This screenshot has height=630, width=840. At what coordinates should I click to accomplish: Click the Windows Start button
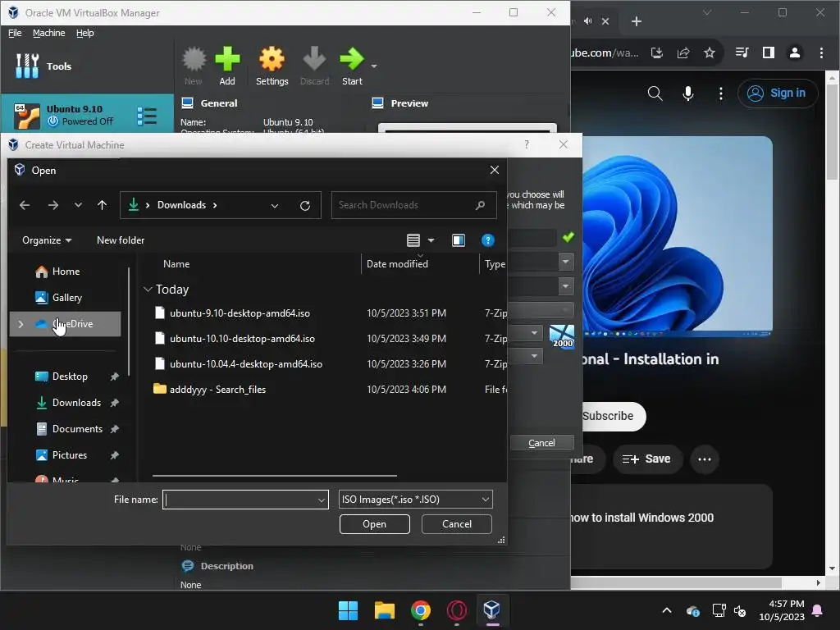348,610
